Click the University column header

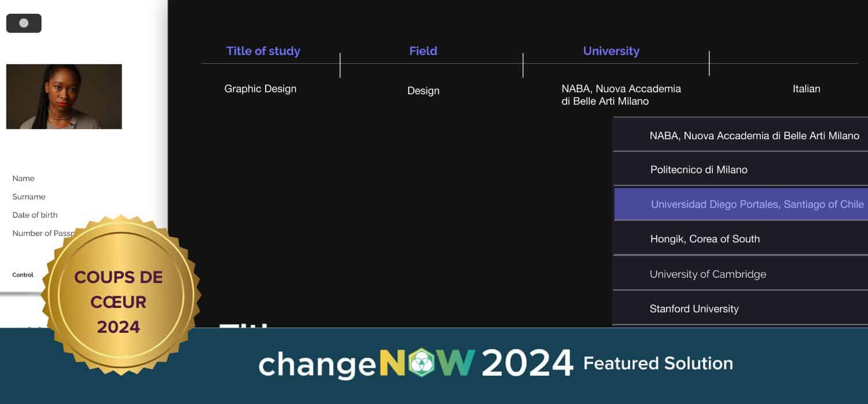coord(611,51)
